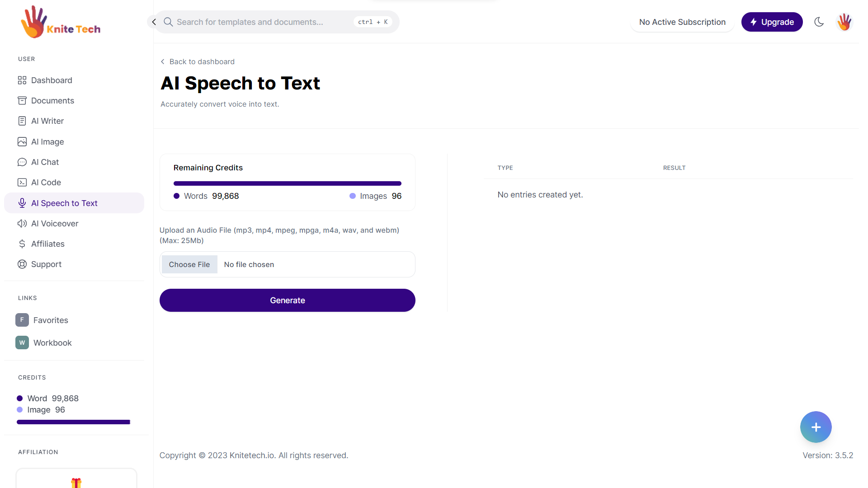Click the Upgrade button
The image size is (868, 488).
click(x=772, y=22)
